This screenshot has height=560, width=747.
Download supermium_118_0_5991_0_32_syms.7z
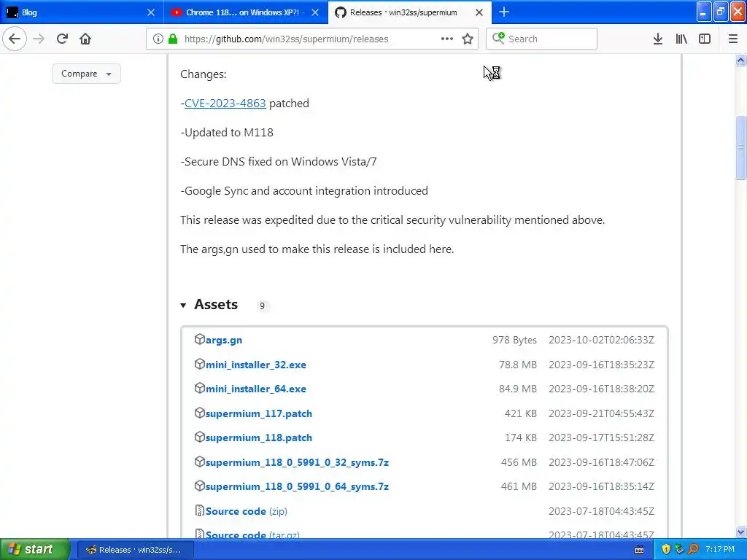click(298, 462)
